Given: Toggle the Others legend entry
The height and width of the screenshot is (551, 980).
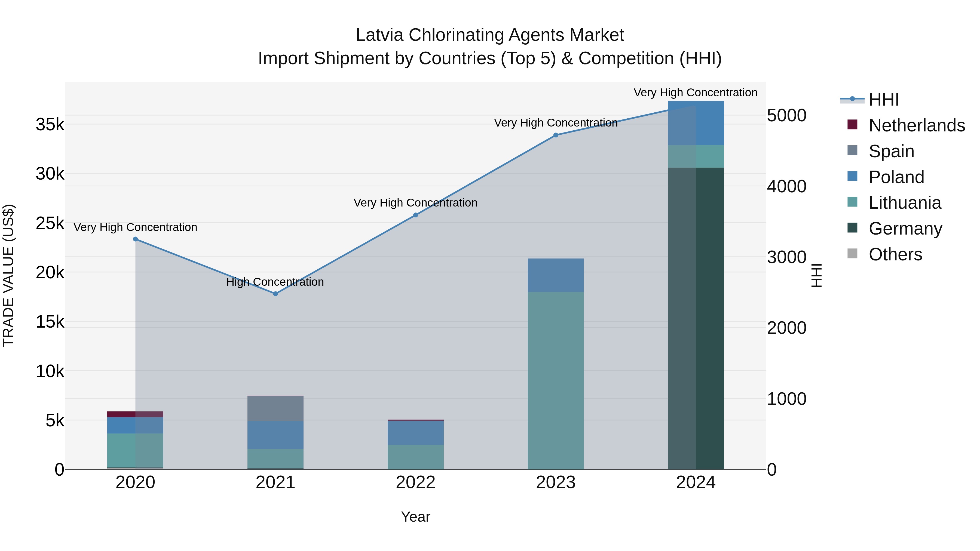Looking at the screenshot, I should click(884, 254).
